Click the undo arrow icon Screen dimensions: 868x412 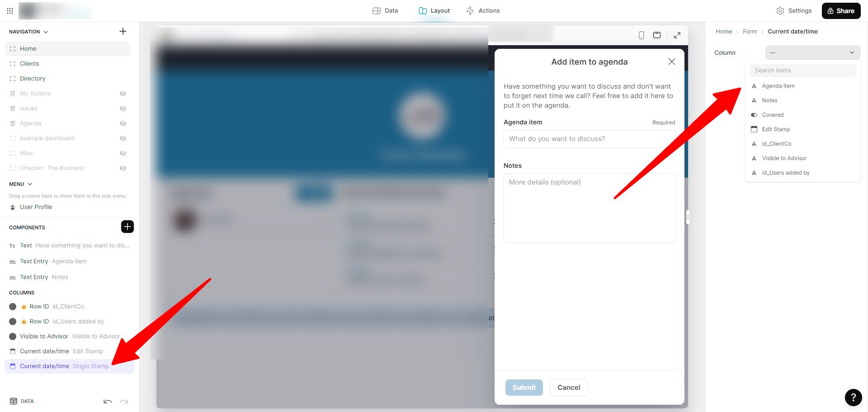[x=108, y=401]
